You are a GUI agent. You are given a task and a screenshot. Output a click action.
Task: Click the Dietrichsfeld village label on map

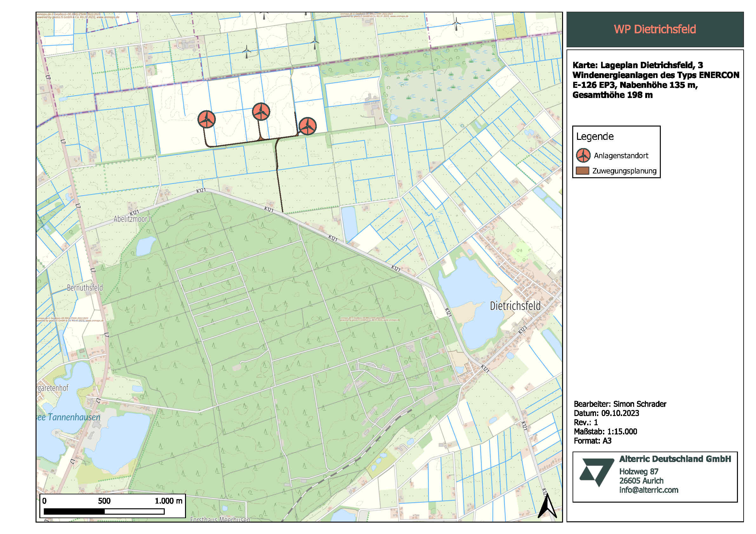[x=515, y=306]
